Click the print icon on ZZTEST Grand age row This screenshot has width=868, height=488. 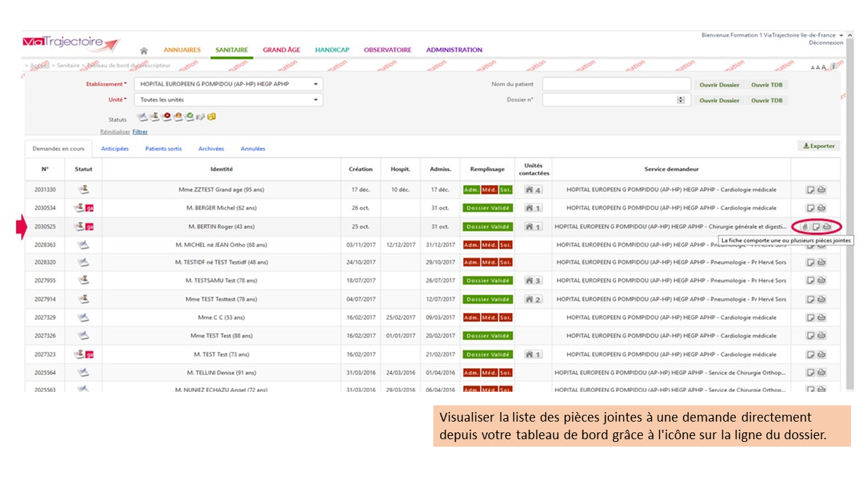[821, 190]
